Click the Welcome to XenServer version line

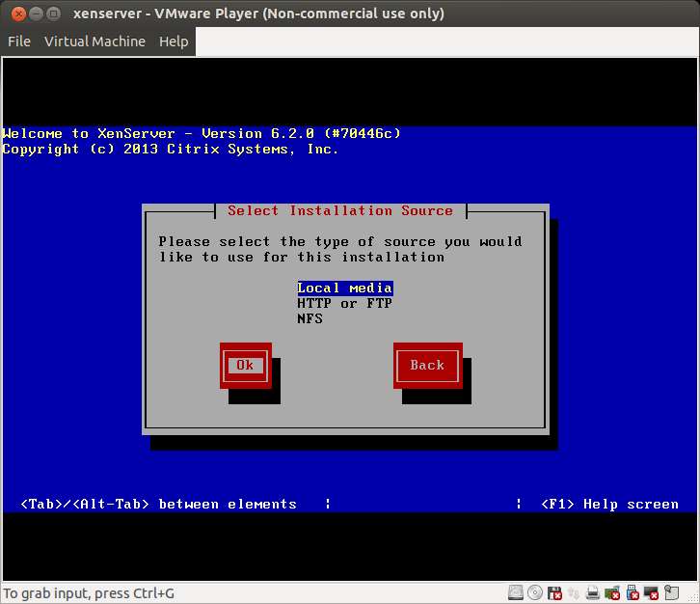pyautogui.click(x=202, y=133)
